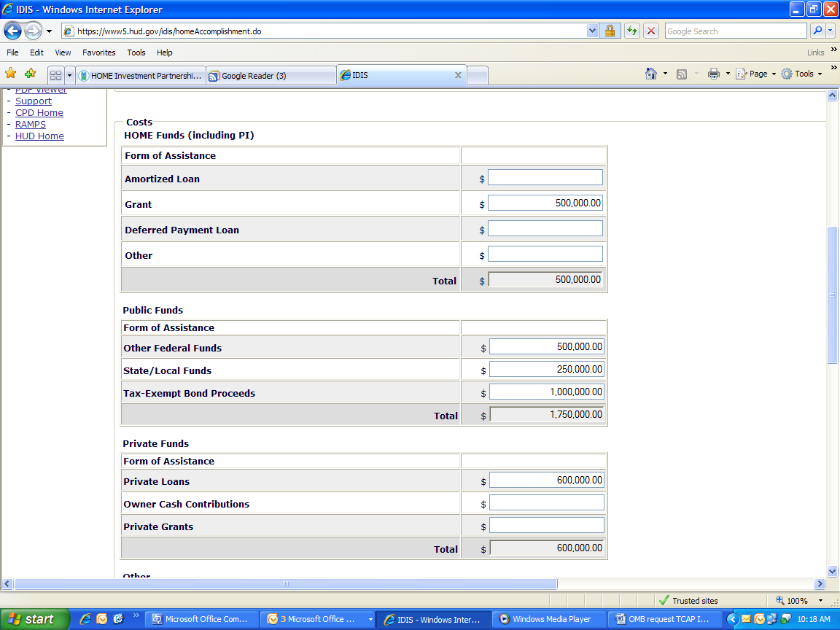This screenshot has width=840, height=630.
Task: Open OMB request TCAP taskbar button
Action: [x=664, y=619]
